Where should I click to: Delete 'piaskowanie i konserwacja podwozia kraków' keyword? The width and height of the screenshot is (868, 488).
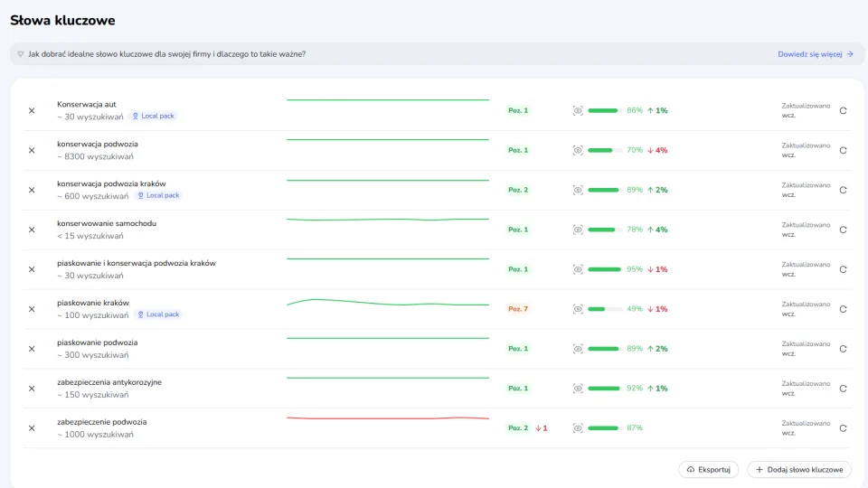32,269
